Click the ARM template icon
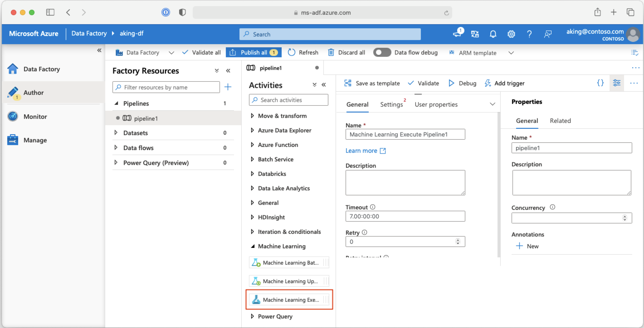 click(452, 53)
